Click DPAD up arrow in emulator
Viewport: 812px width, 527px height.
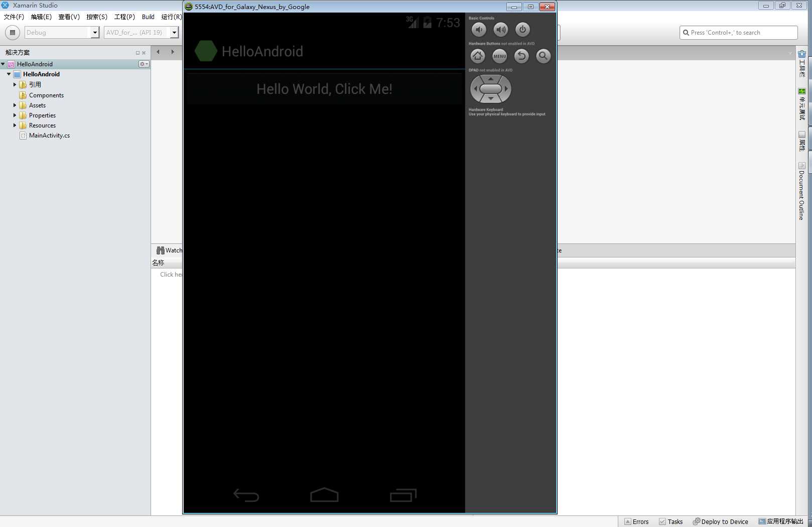point(491,79)
